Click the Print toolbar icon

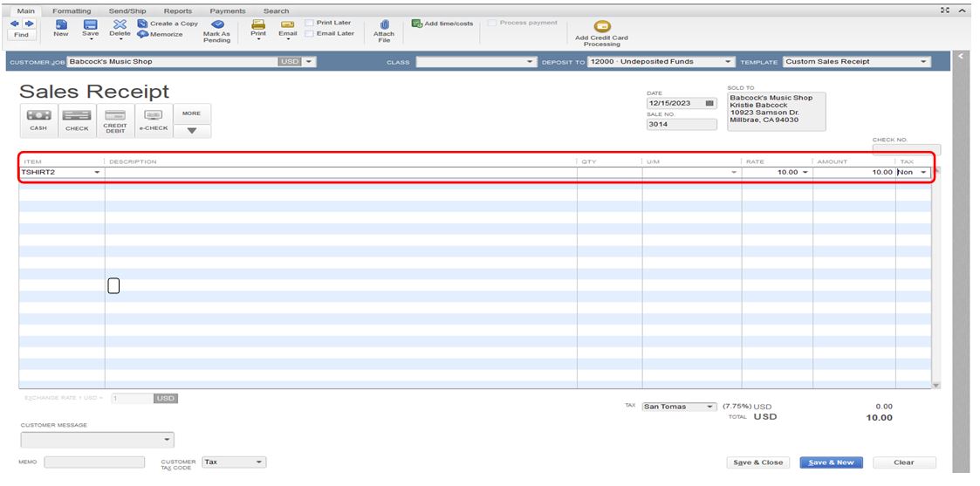(x=258, y=25)
